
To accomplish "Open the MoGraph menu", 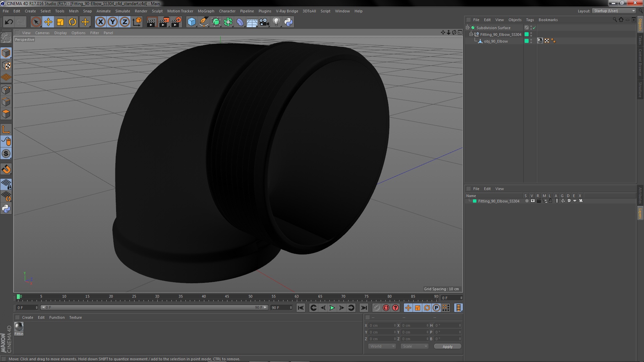I will pos(206,11).
